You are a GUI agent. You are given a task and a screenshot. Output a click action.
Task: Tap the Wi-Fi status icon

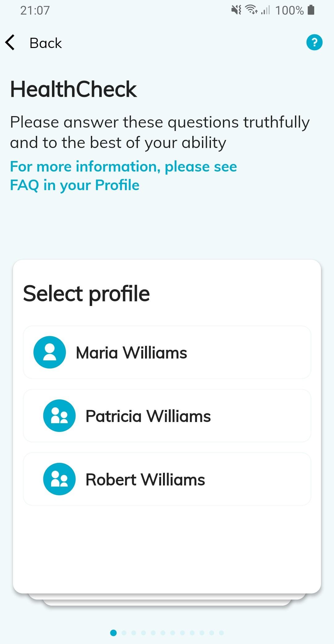tap(251, 10)
